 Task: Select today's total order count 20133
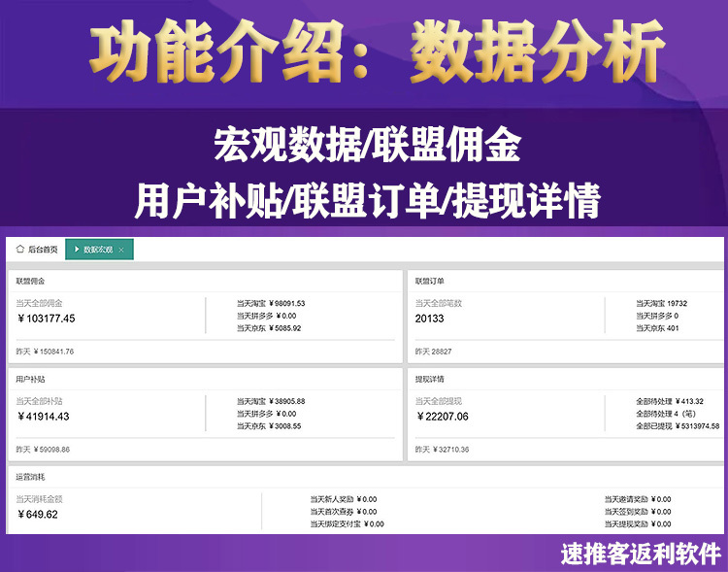tap(429, 319)
